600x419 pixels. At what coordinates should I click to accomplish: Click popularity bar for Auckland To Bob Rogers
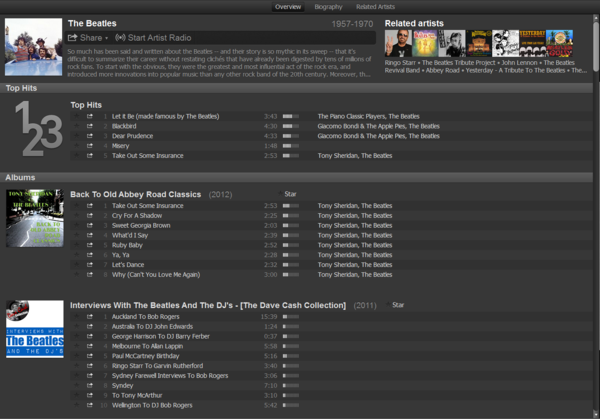[x=291, y=317]
